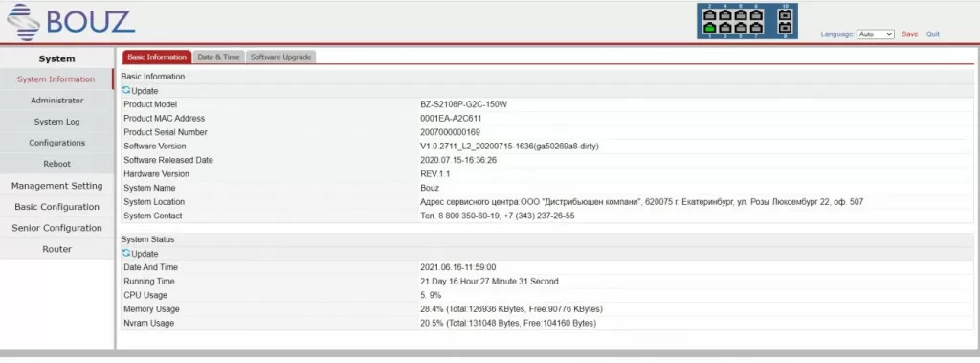Click port 4 icon in switch panel
Image resolution: width=980 pixels, height=363 pixels.
tap(725, 15)
